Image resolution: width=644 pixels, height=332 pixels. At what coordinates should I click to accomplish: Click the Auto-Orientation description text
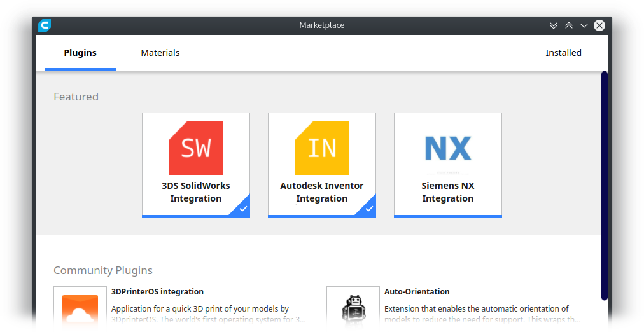pos(482,314)
